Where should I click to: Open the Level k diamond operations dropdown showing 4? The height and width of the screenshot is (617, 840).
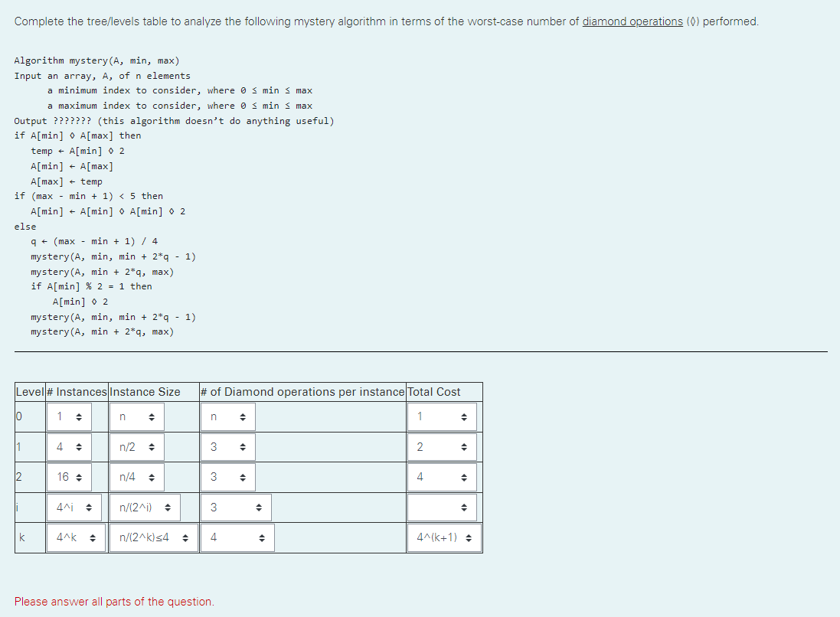[236, 537]
